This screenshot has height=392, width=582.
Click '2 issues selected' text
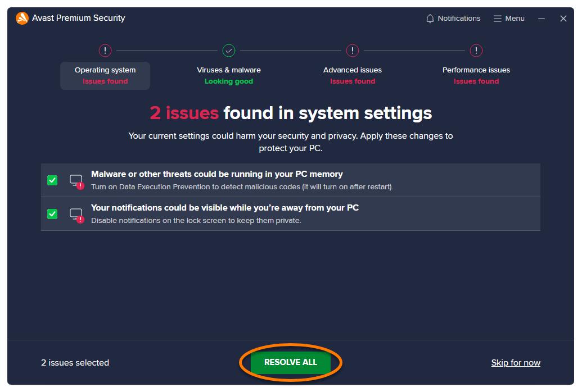[75, 363]
